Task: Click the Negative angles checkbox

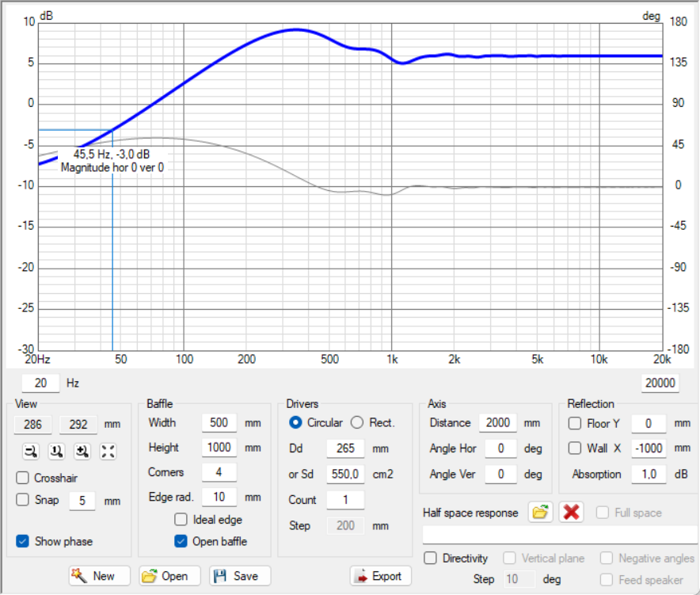Action: point(607,558)
